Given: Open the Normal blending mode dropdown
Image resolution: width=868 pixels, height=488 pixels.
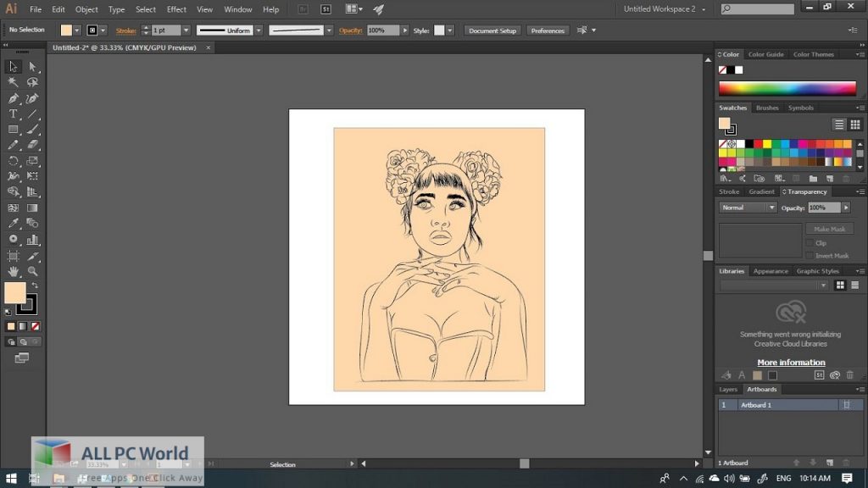Looking at the screenshot, I should tap(747, 208).
